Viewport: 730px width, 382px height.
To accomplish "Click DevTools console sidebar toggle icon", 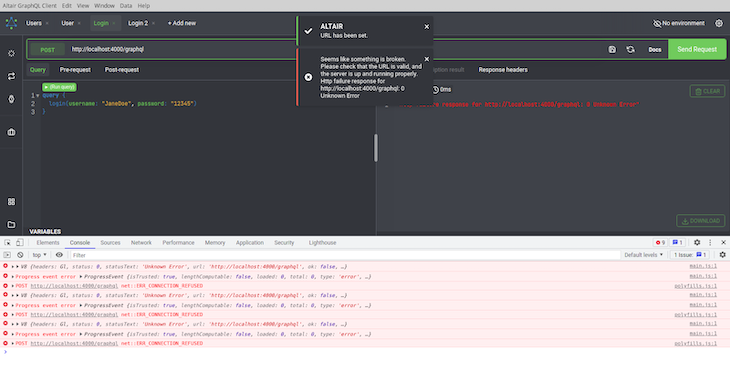I will click(x=7, y=255).
